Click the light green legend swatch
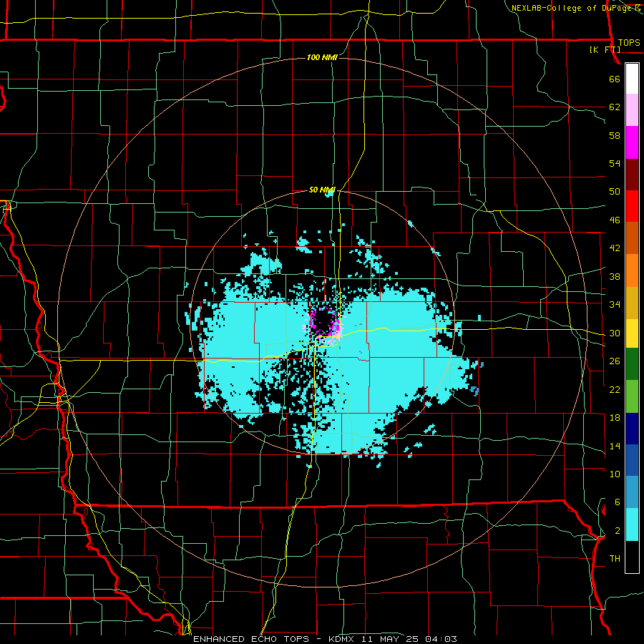Screen dimensions: 644x644 coord(632,396)
